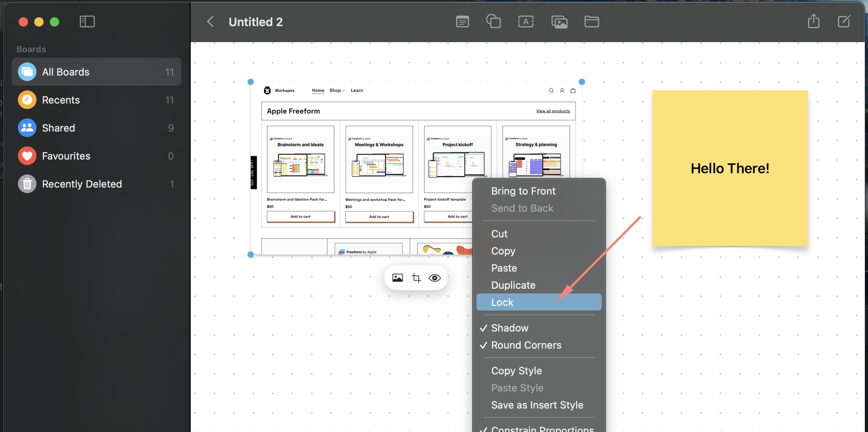Screen dimensions: 868x432
Task: Click the Strategy & planning product thumbnail
Action: coord(536,152)
